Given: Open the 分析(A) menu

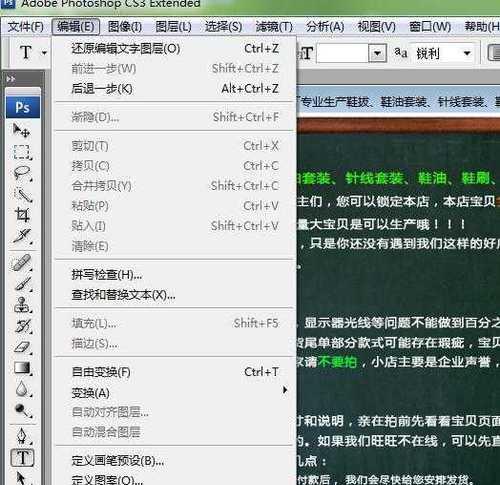Looking at the screenshot, I should [325, 27].
